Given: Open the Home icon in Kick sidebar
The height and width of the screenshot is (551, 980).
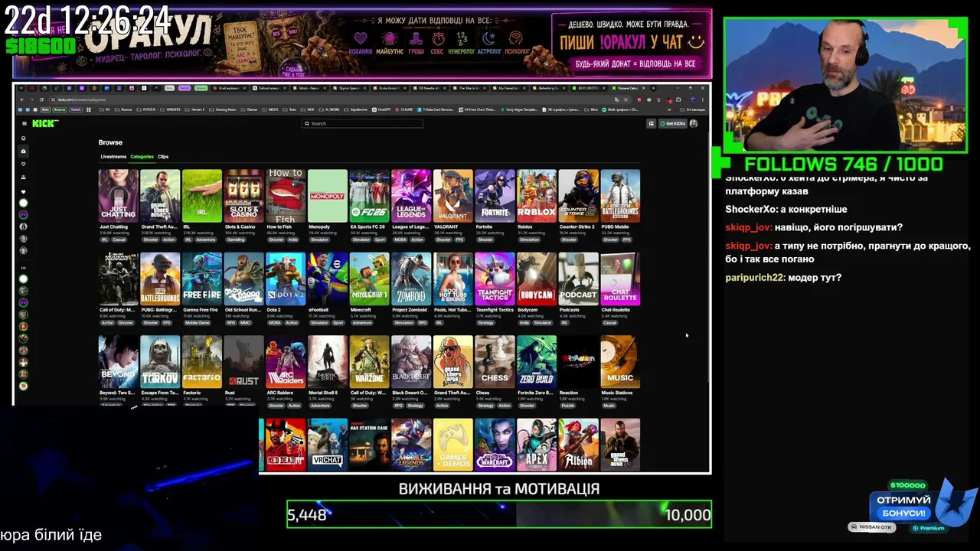Looking at the screenshot, I should coord(24,139).
